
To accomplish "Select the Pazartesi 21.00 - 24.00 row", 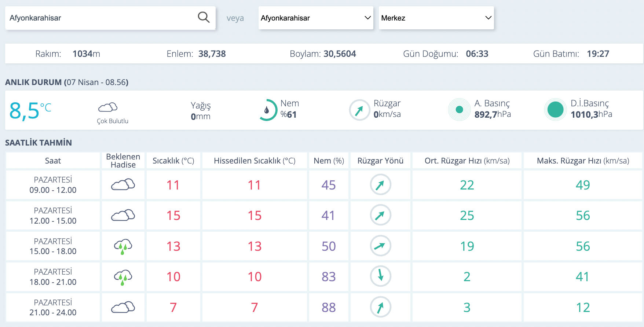I will pyautogui.click(x=53, y=307).
